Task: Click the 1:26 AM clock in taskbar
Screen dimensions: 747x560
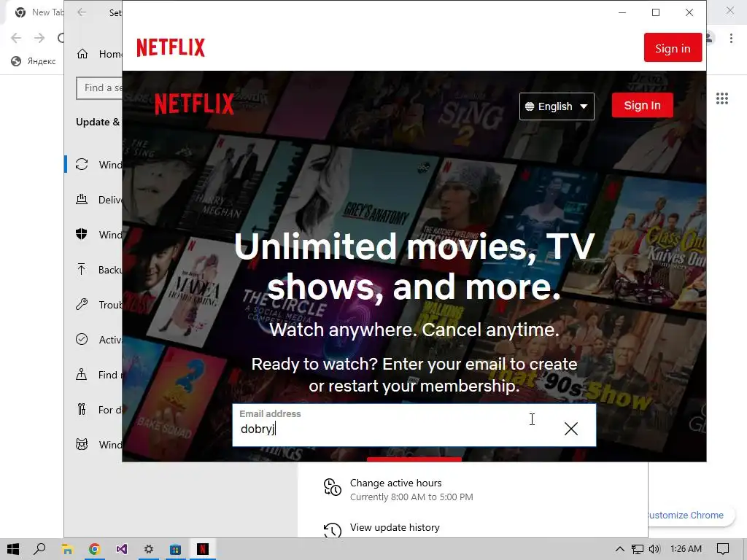Action: coord(686,549)
